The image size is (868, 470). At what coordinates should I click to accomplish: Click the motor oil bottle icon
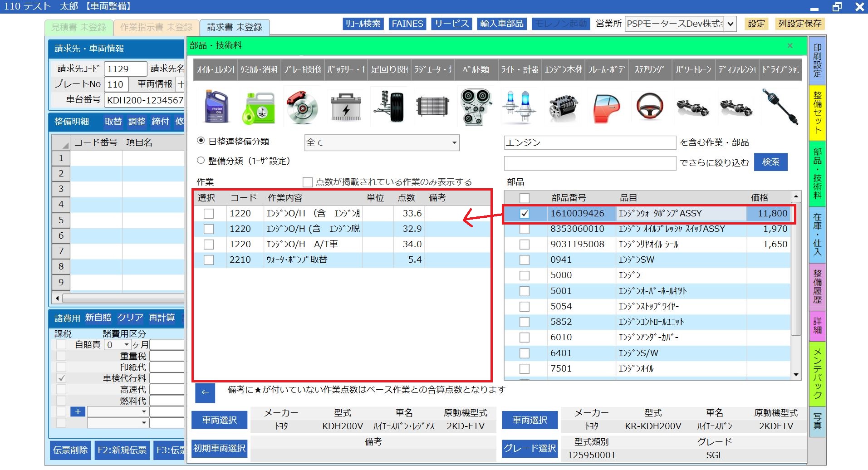click(216, 107)
